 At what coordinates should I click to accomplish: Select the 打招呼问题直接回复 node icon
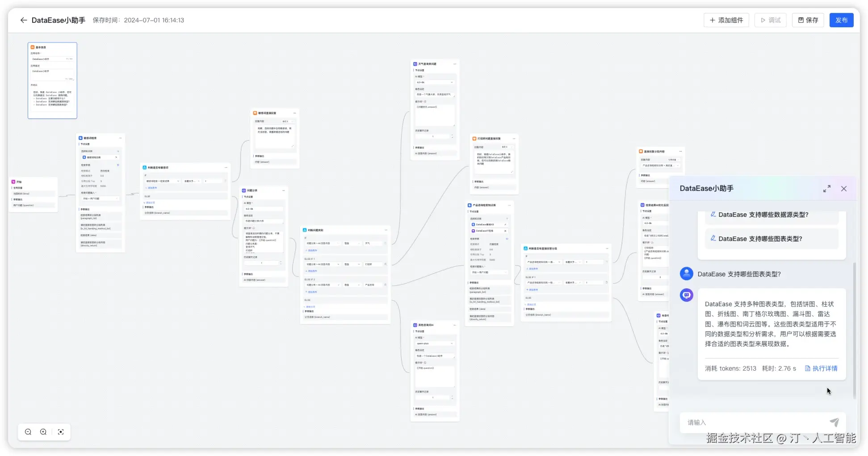click(x=474, y=139)
